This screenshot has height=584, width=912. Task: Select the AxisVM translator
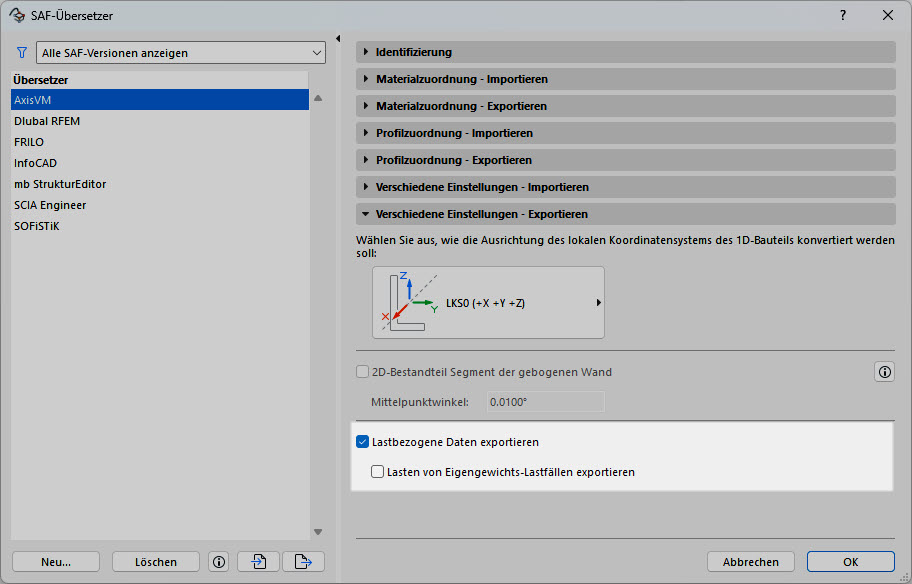click(x=159, y=99)
